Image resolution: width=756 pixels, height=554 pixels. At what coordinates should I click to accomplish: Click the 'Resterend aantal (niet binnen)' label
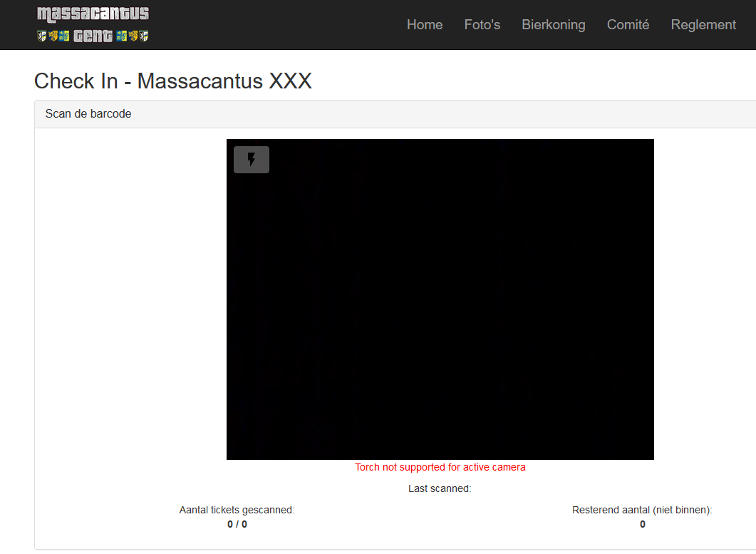(x=642, y=511)
